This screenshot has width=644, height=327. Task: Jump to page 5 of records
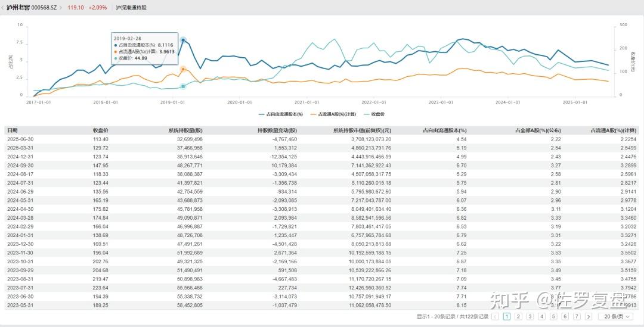click(x=553, y=316)
